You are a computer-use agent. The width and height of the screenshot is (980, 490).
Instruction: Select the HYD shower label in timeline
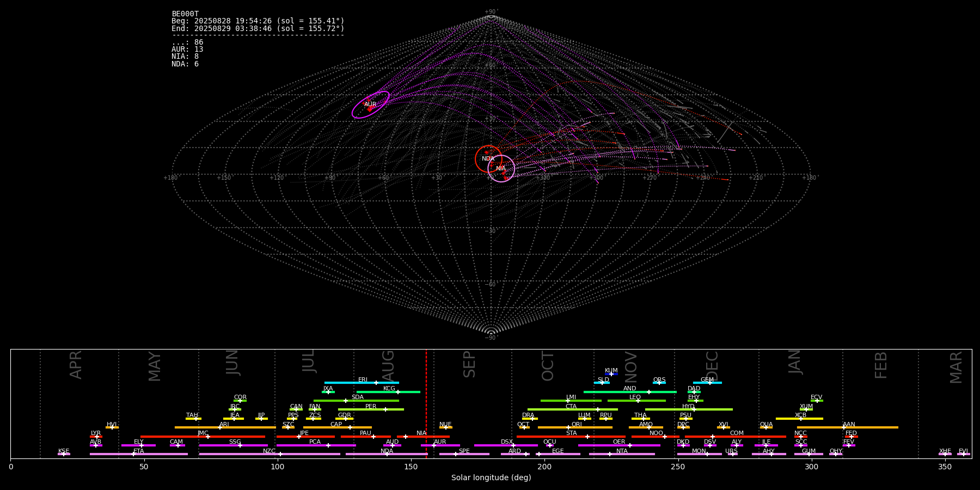pos(689,407)
